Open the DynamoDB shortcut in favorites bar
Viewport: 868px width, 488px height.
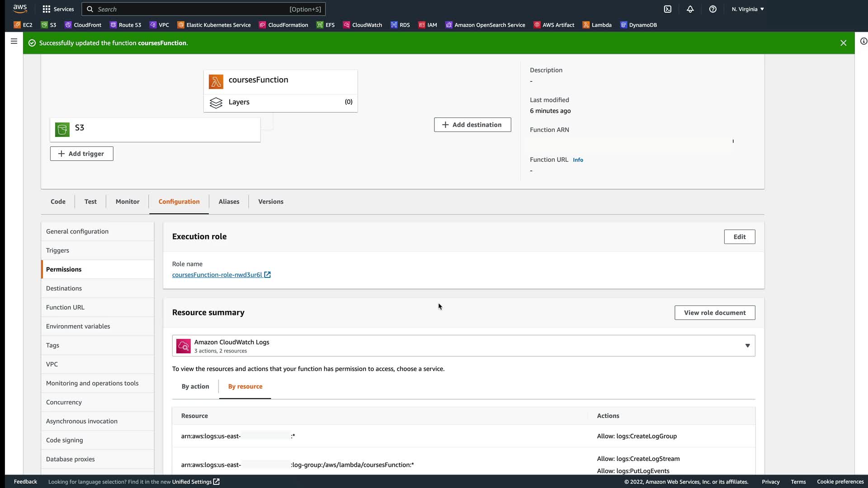pos(638,25)
